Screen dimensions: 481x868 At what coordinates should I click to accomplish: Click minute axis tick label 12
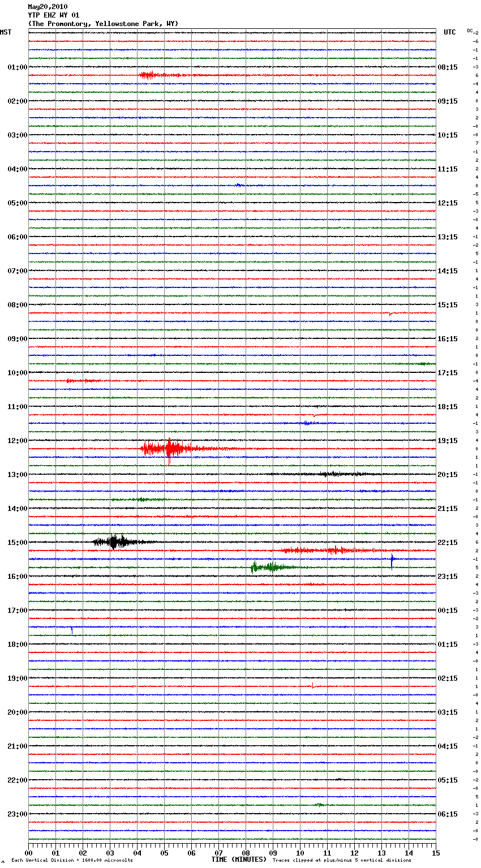click(x=354, y=853)
